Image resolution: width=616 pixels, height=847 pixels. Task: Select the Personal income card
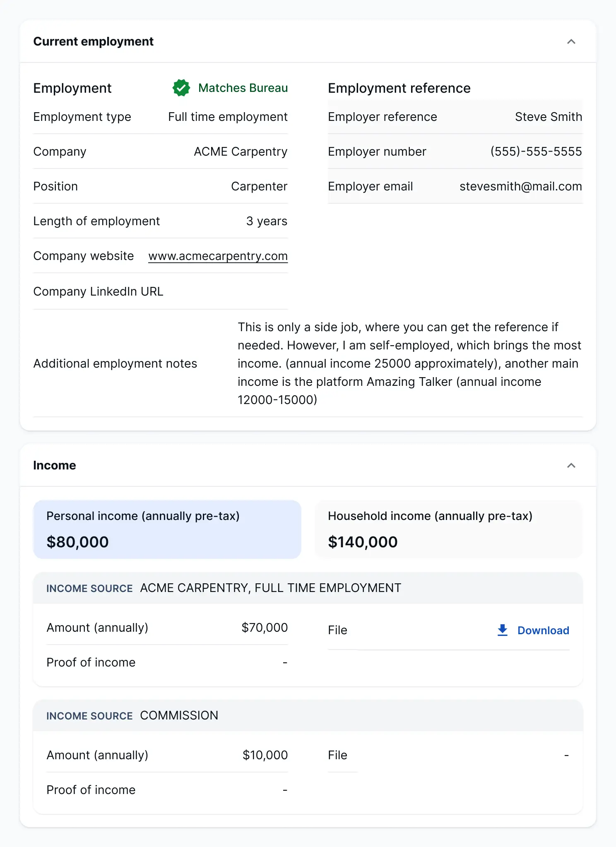click(x=167, y=529)
